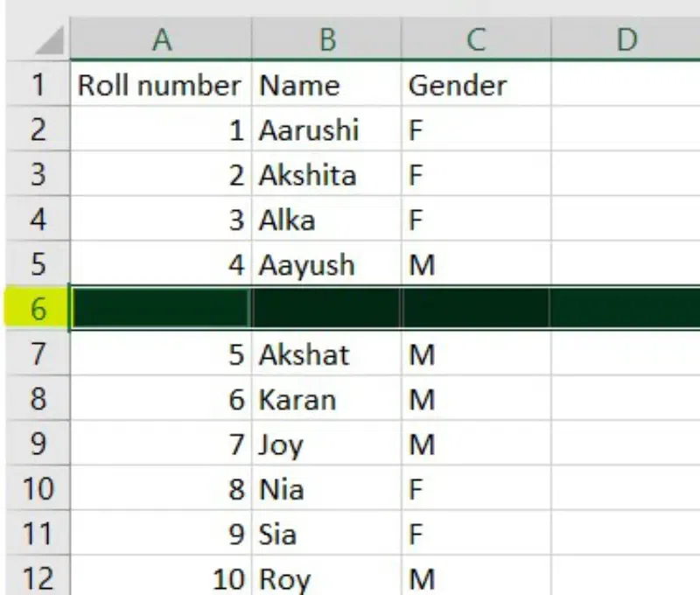Select column D header
Image resolution: width=700 pixels, height=595 pixels.
[x=626, y=39]
